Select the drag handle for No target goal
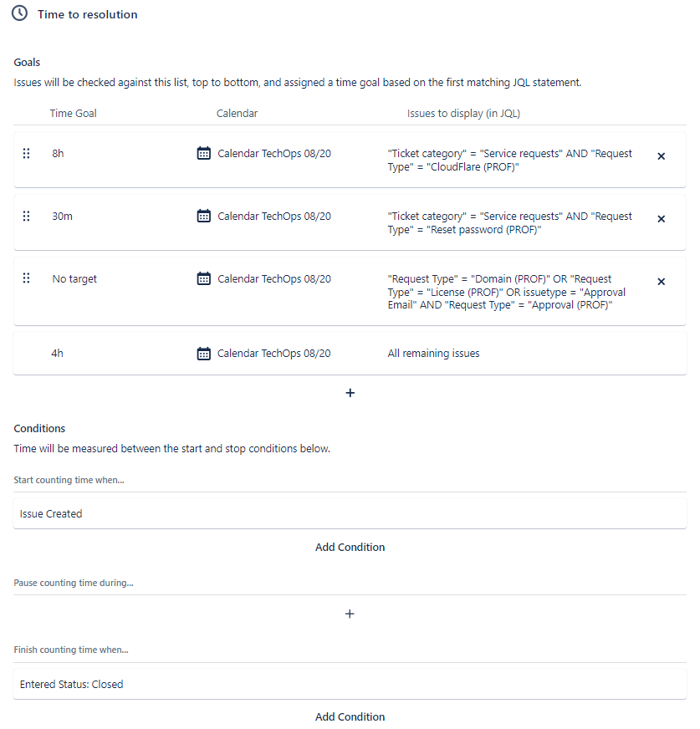The image size is (700, 729). [x=27, y=278]
